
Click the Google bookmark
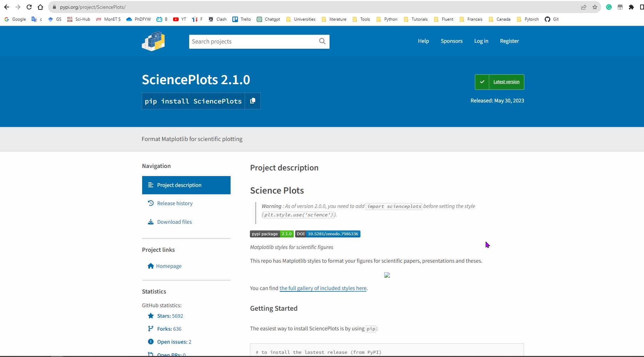tap(15, 19)
